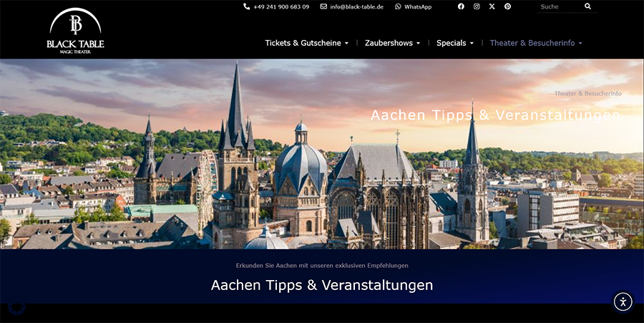Click the X (Twitter) icon
Viewport: 644px width, 323px height.
(x=492, y=6)
